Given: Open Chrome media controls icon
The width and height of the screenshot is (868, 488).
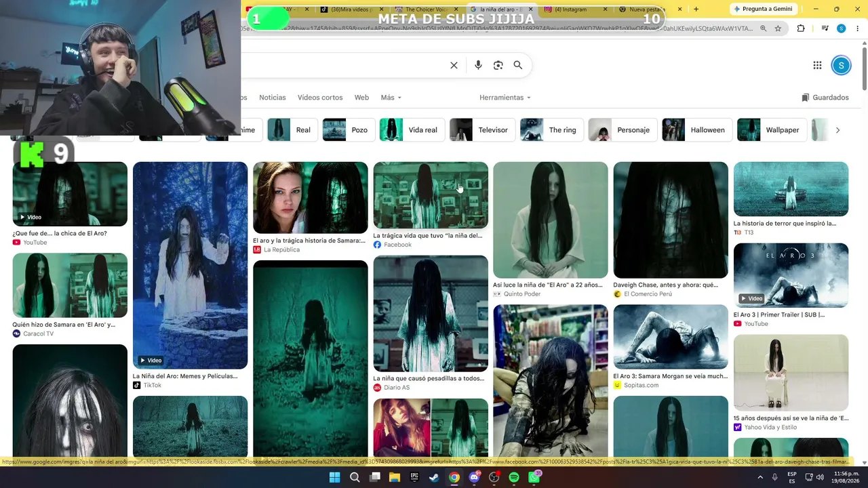Looking at the screenshot, I should 825,28.
